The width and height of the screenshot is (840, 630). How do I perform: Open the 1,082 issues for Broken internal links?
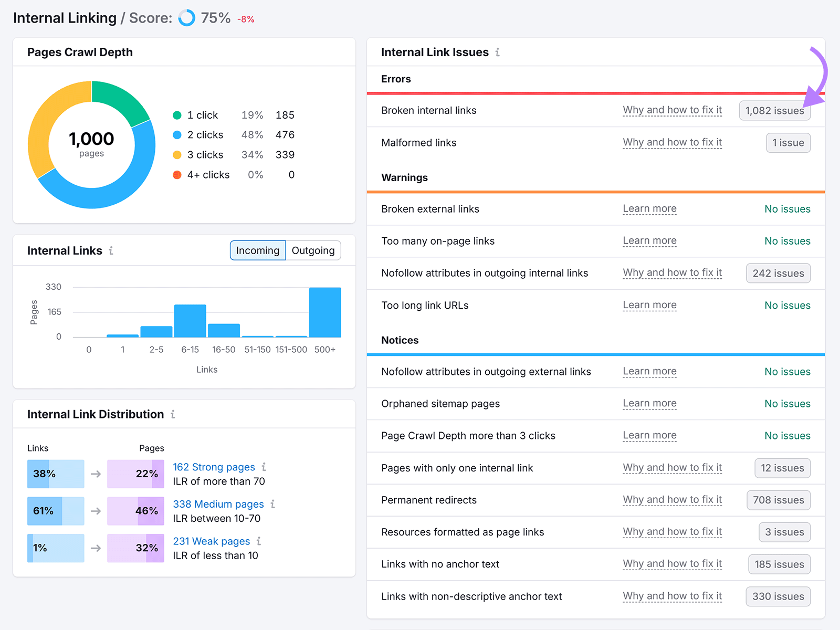[774, 111]
